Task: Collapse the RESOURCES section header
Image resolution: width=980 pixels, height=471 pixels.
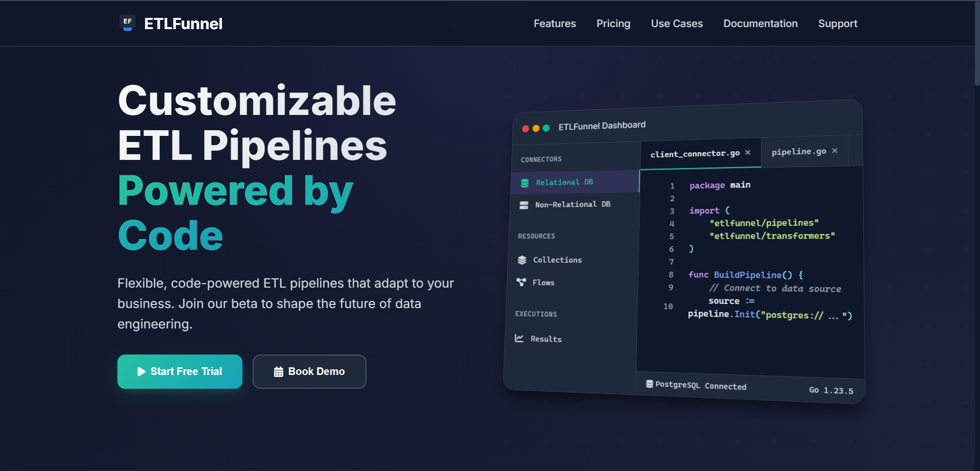Action: [x=536, y=236]
